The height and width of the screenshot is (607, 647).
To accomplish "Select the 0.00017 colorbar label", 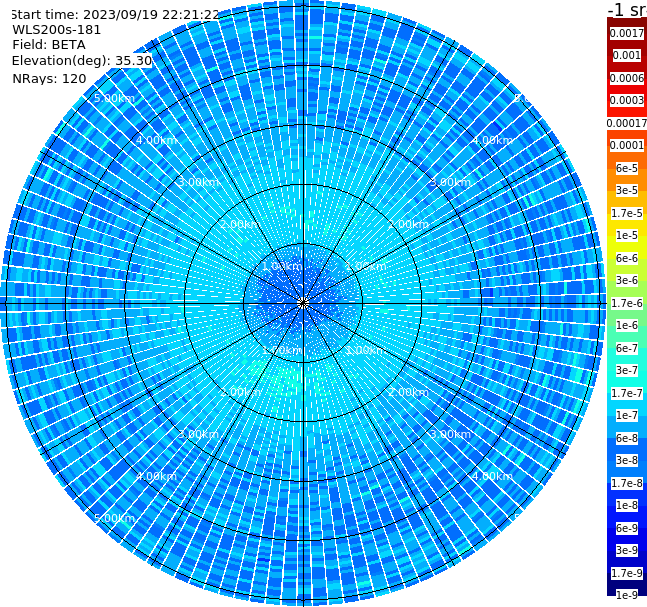I will click(627, 123).
